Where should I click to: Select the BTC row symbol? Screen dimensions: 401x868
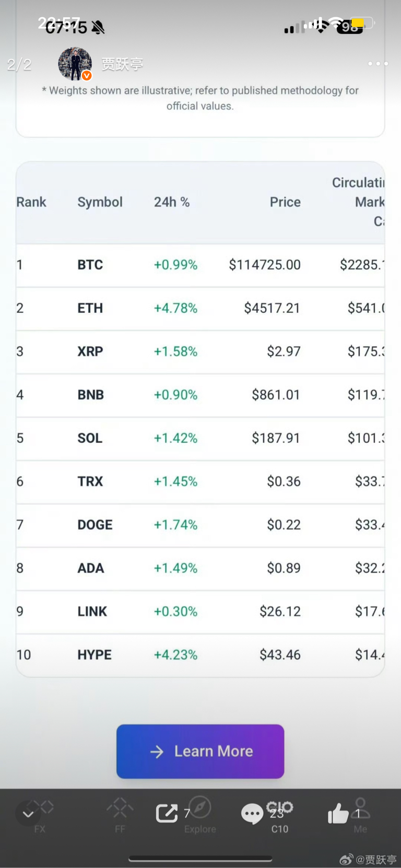click(90, 265)
